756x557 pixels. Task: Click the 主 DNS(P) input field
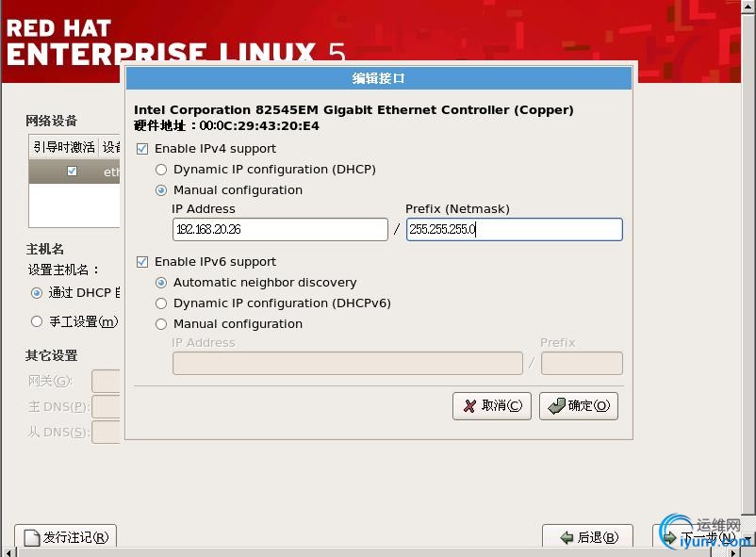106,407
